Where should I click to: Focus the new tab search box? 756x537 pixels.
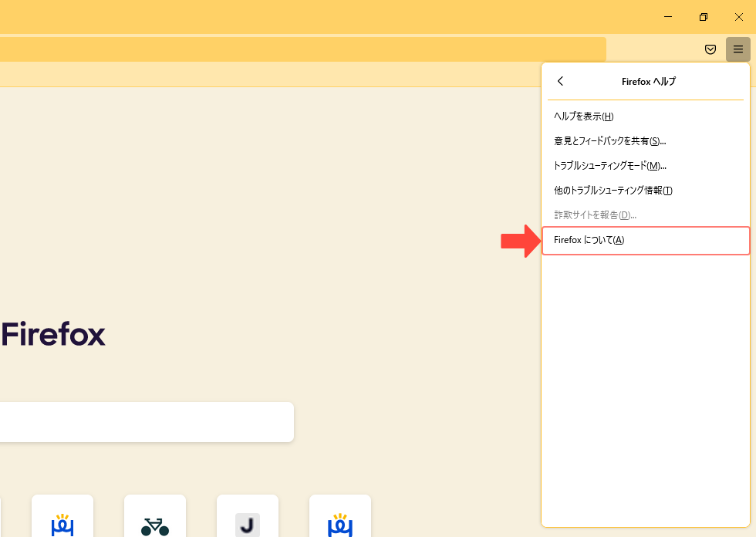[x=147, y=422]
